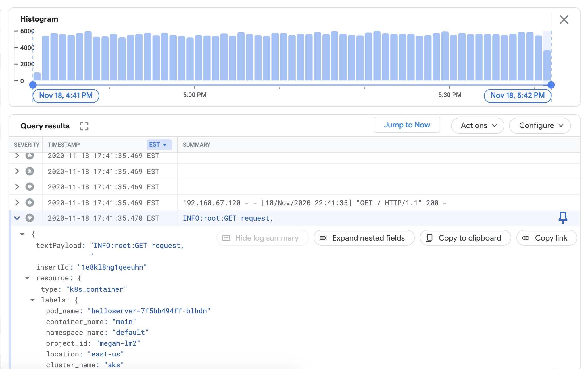Expand the first collapsed log entry row

click(16, 155)
